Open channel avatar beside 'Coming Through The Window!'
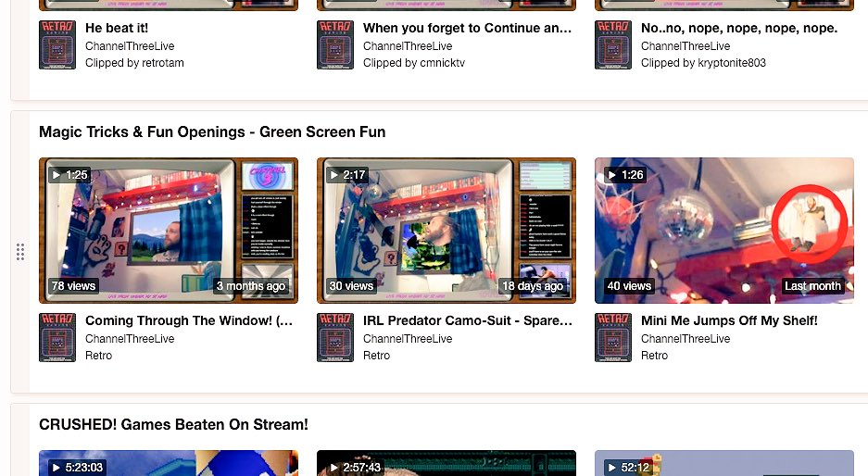 (x=57, y=338)
